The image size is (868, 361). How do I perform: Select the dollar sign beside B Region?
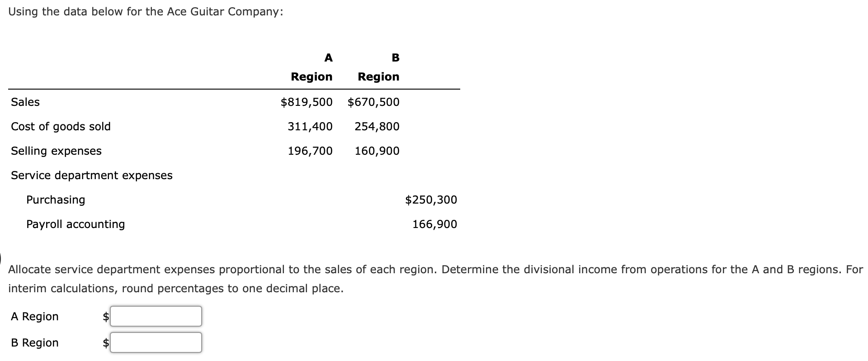pyautogui.click(x=105, y=342)
